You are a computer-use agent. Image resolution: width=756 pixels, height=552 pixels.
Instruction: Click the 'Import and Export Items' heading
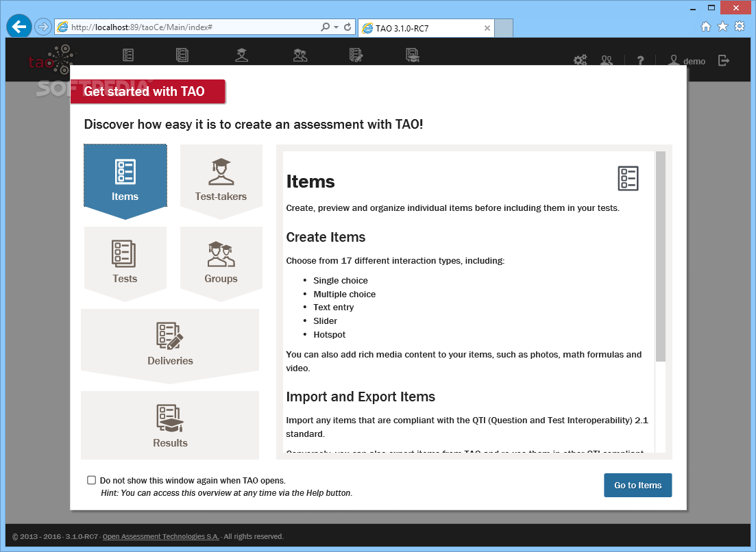(x=360, y=397)
